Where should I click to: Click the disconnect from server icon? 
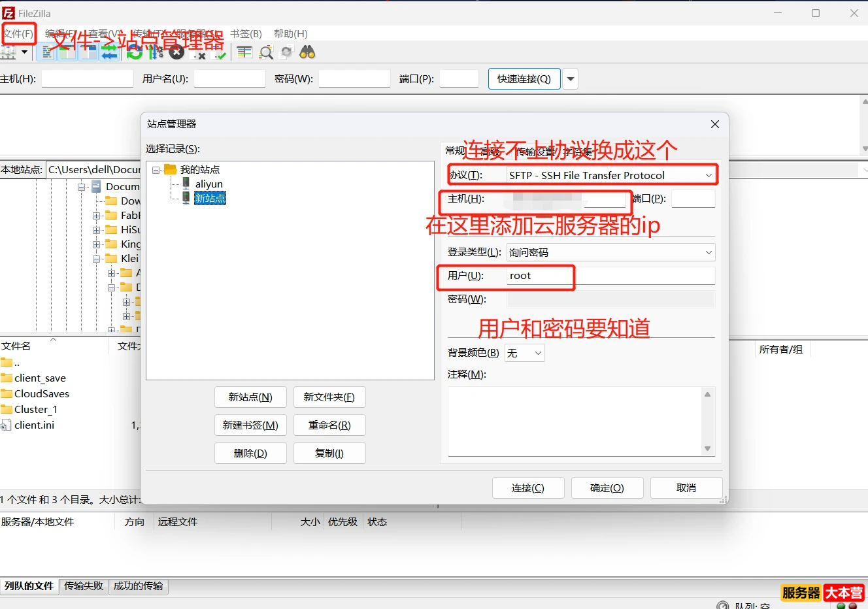pyautogui.click(x=198, y=52)
